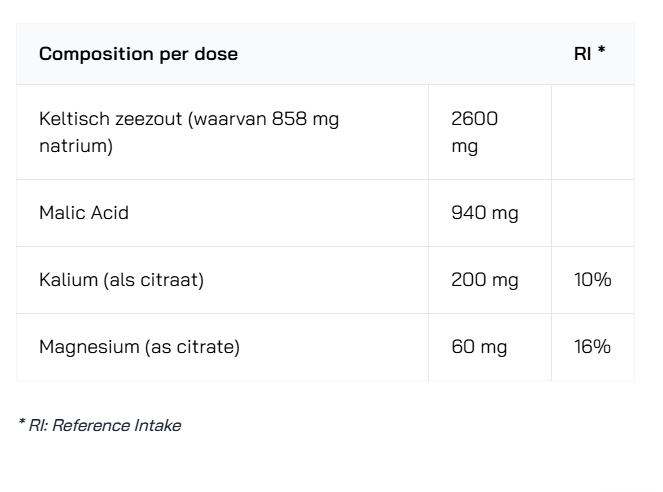This screenshot has height=492, width=663.
Task: Click the word "natrium"
Action: (72, 146)
